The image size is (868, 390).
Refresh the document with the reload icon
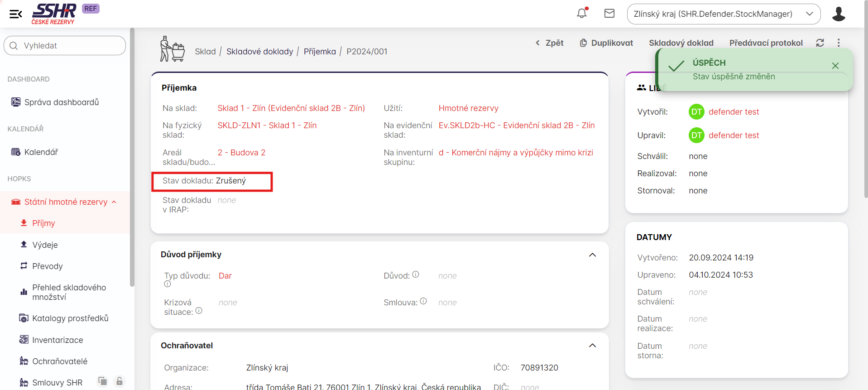(820, 43)
